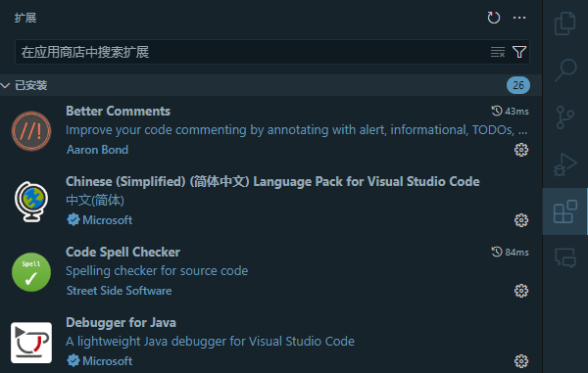Open the Search view in the activity bar
This screenshot has width=588, height=373.
click(565, 70)
